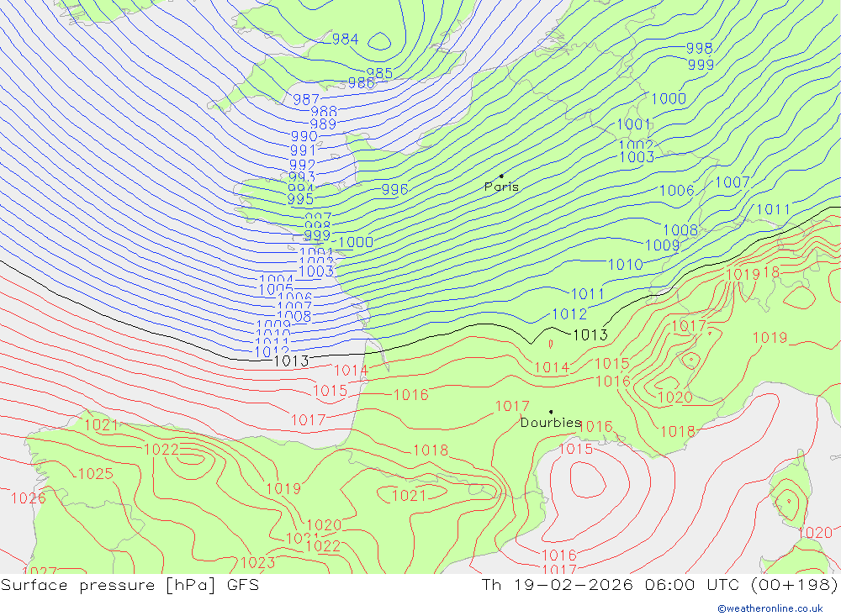Click the 1019 red label far right

click(770, 338)
